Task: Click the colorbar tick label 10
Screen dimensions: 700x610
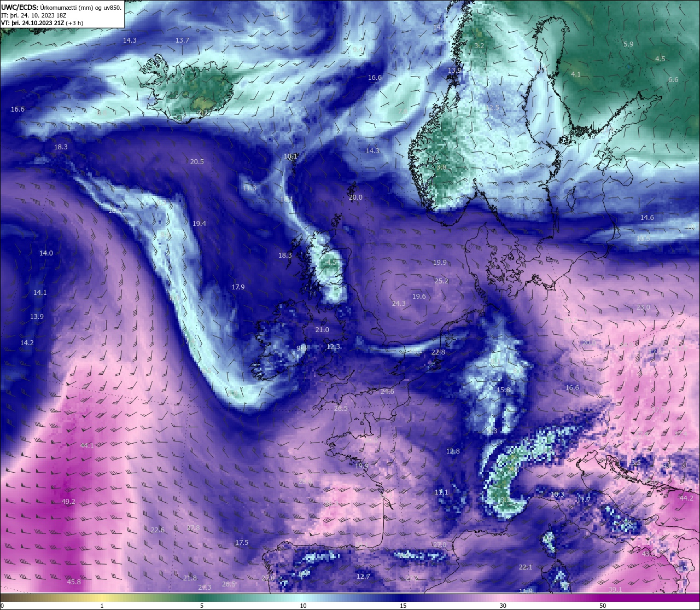Action: pyautogui.click(x=303, y=606)
